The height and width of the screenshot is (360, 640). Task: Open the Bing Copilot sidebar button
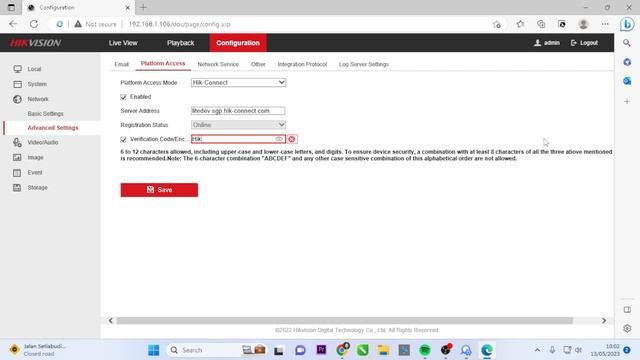627,24
